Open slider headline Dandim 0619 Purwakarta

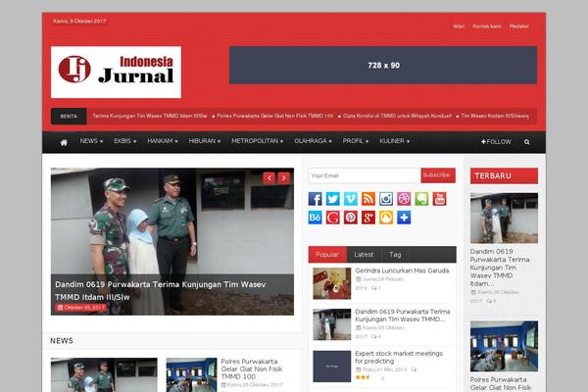(x=161, y=291)
